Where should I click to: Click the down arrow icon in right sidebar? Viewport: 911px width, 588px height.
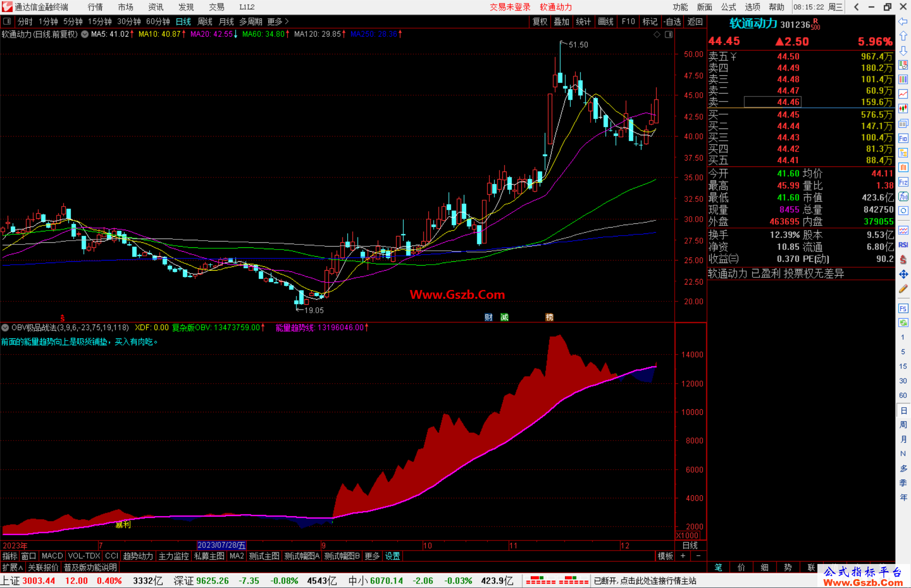(x=903, y=51)
